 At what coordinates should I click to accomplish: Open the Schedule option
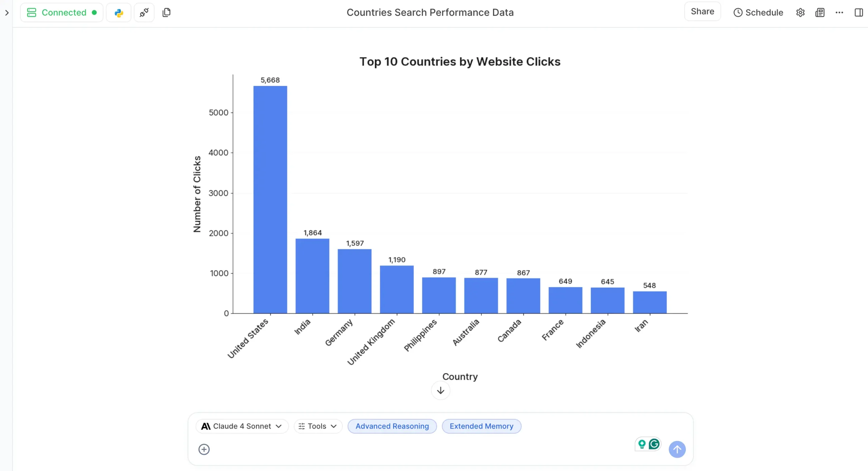pos(758,13)
